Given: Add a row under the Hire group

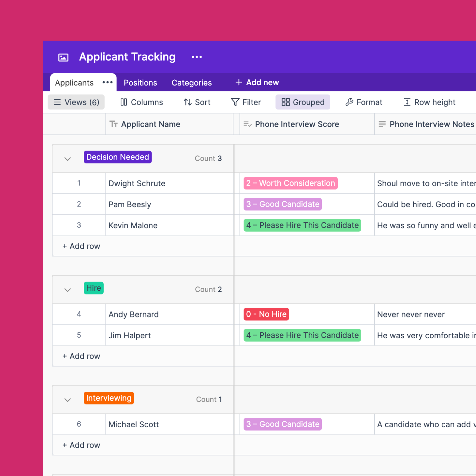Looking at the screenshot, I should (81, 356).
